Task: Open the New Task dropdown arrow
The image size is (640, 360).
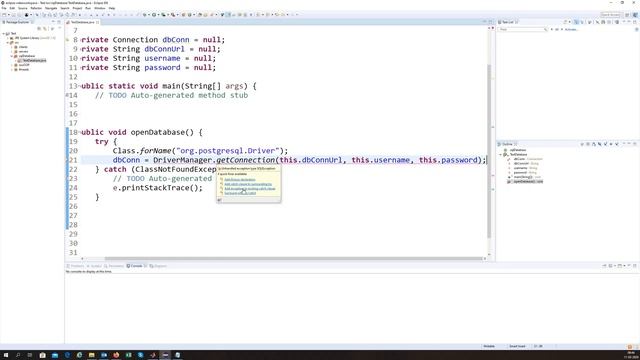Action: tap(569, 22)
